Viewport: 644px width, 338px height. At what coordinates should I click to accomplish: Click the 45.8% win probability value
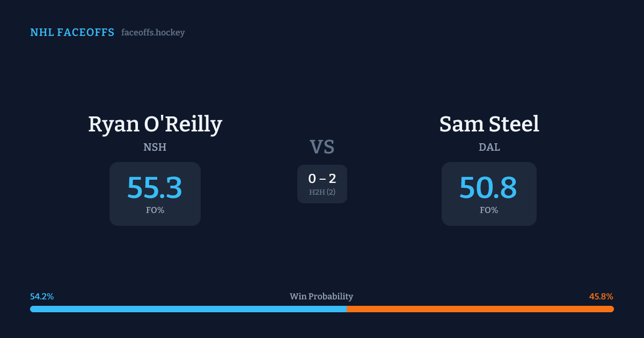pos(601,297)
